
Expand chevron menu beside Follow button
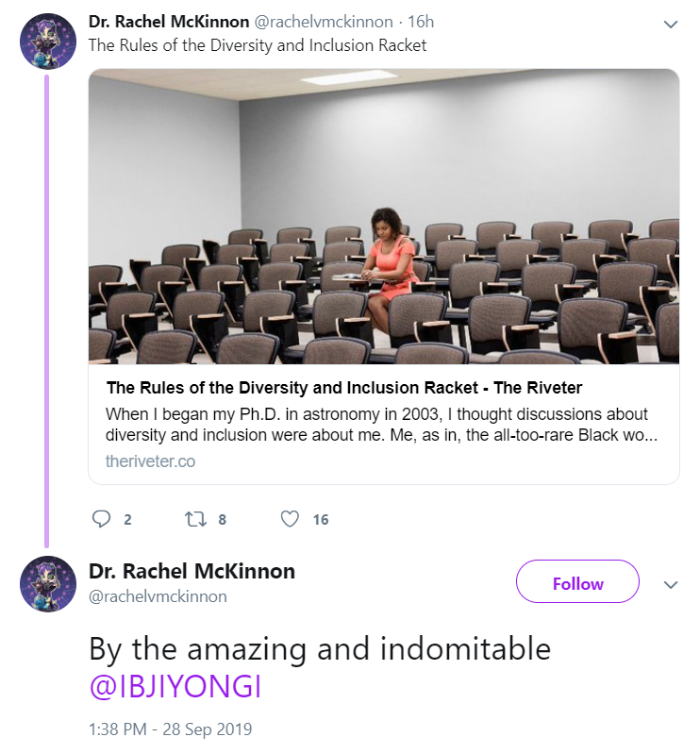tap(670, 584)
